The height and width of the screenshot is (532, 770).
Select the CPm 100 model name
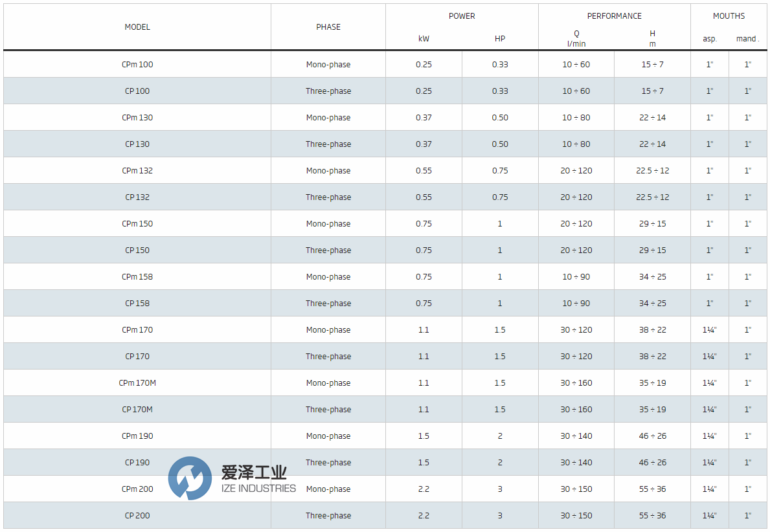(137, 64)
